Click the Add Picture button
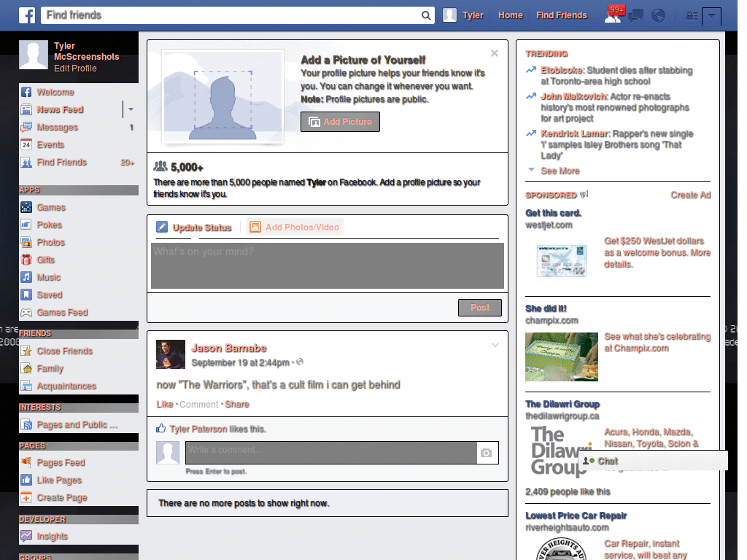 coord(340,122)
